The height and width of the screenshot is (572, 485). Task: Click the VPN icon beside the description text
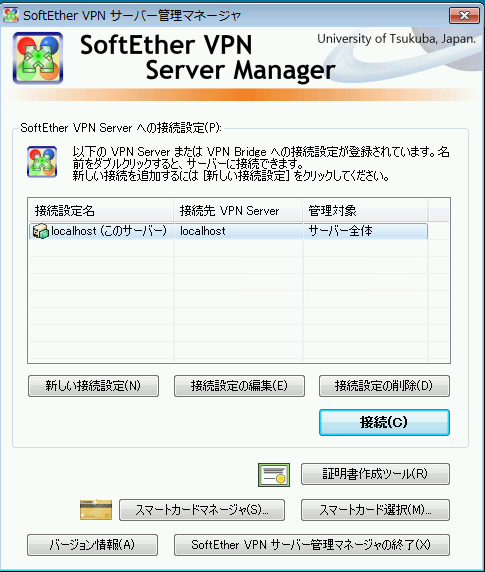click(42, 162)
